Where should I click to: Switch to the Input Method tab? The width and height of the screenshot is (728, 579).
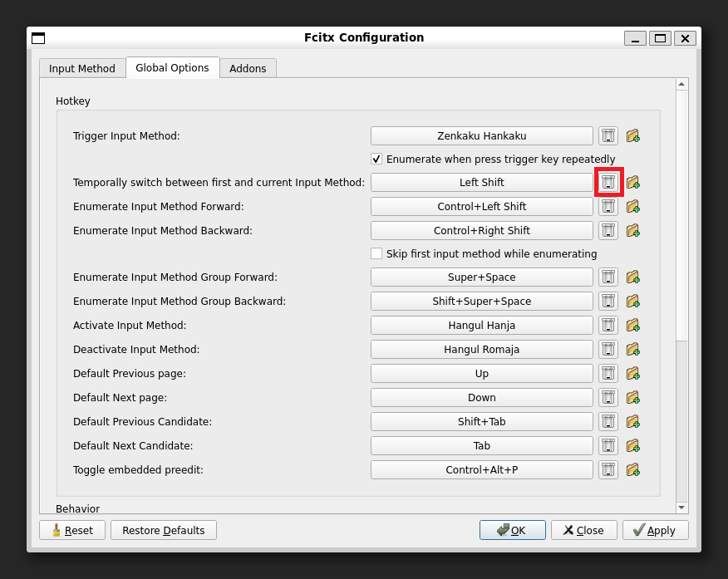(x=82, y=69)
